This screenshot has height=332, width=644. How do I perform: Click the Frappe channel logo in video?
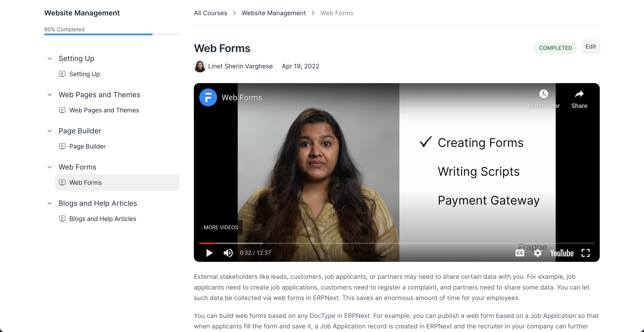point(208,97)
